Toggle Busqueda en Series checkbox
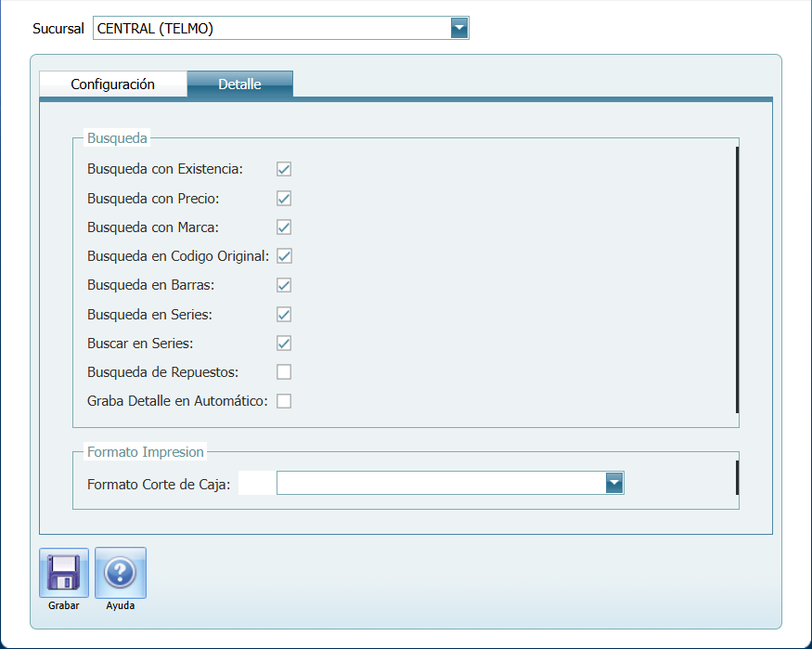This screenshot has width=812, height=649. 284,314
